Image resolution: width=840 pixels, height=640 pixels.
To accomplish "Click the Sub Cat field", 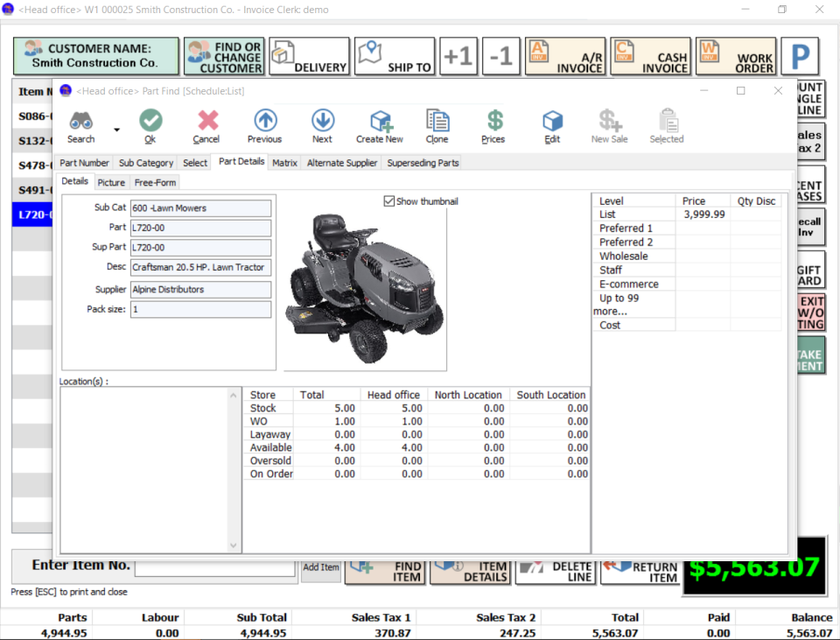I will click(x=200, y=208).
